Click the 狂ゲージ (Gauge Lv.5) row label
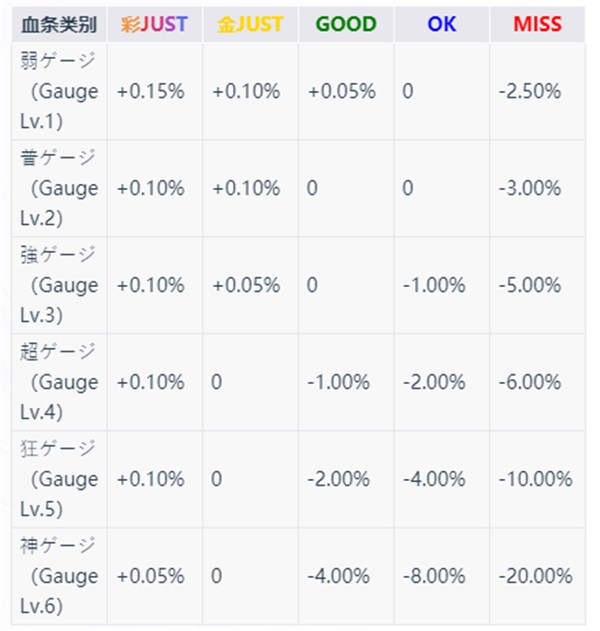 [x=59, y=479]
